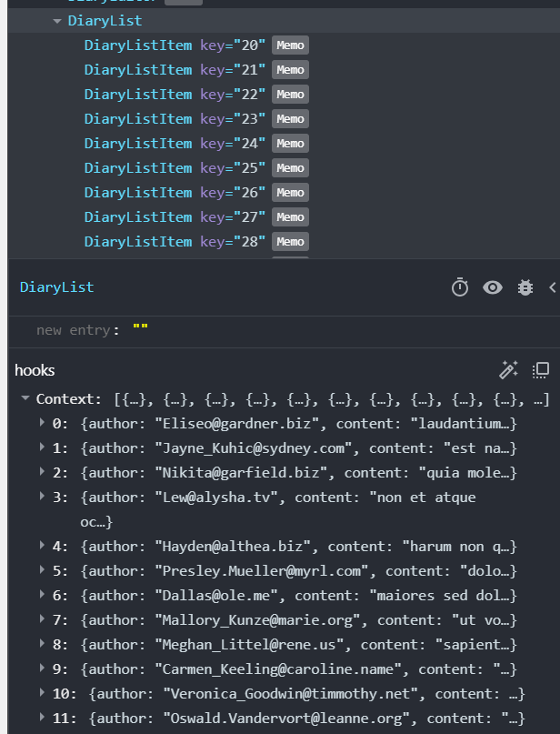
Task: Click the 'new entry' prop name
Action: (x=73, y=330)
